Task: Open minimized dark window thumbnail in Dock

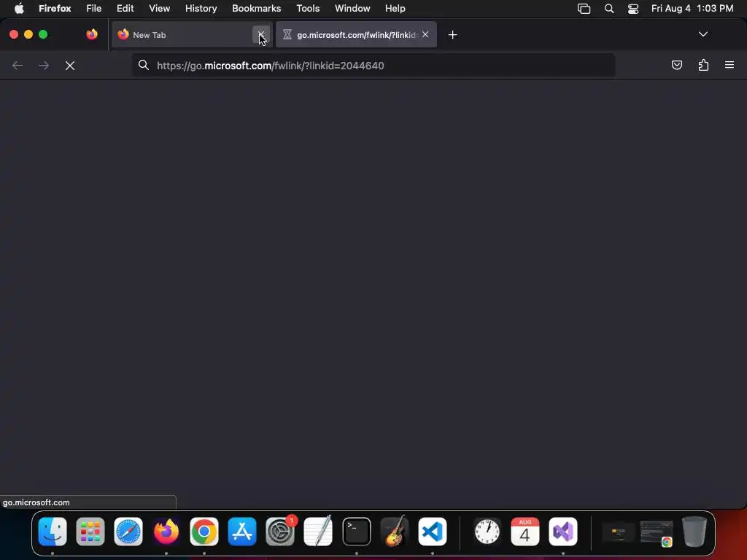Action: pyautogui.click(x=619, y=532)
